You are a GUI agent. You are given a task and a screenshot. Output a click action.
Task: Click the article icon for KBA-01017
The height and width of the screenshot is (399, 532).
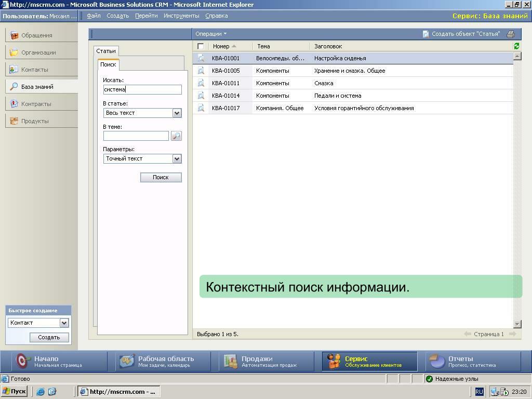point(201,108)
